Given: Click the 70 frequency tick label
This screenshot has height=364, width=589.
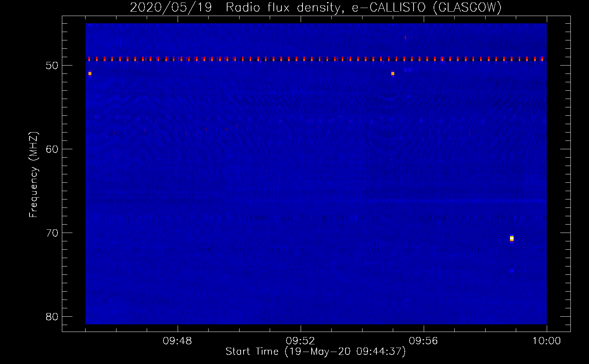Looking at the screenshot, I should (52, 233).
